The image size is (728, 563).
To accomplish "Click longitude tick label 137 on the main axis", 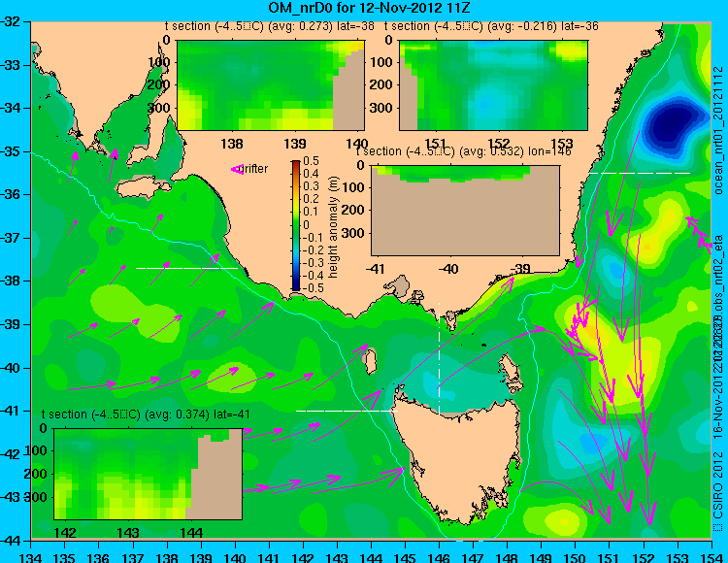I will click(133, 557).
